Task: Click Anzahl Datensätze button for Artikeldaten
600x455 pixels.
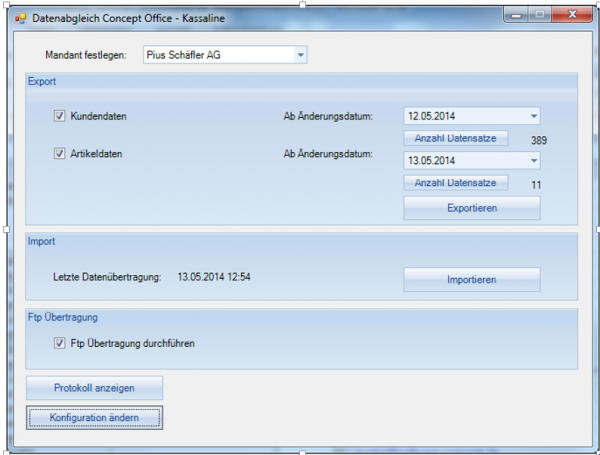Action: point(456,183)
